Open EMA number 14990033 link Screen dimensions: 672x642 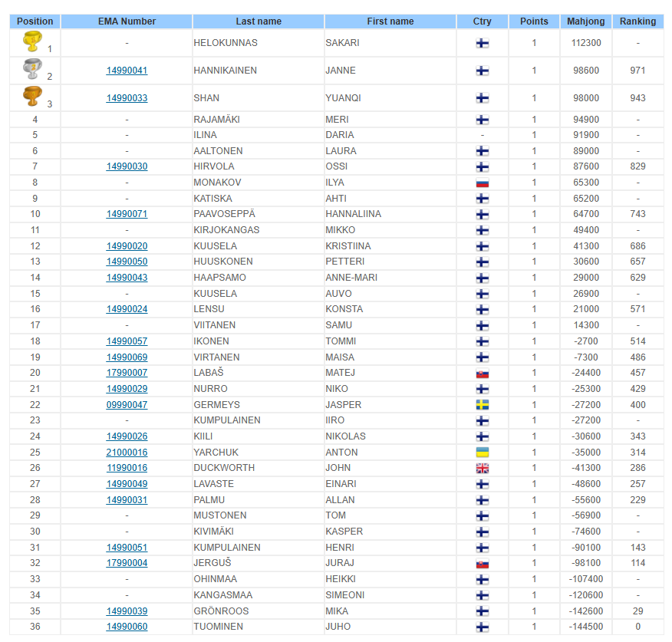click(127, 97)
